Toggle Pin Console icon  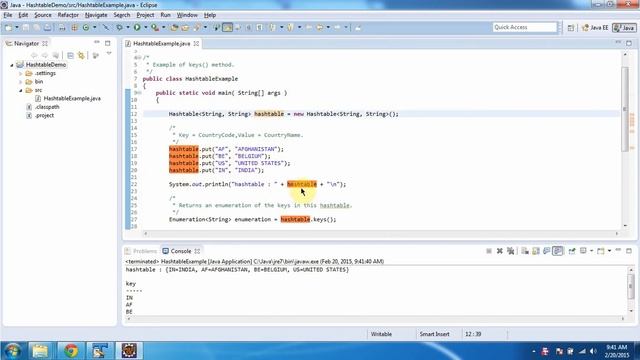(x=572, y=251)
